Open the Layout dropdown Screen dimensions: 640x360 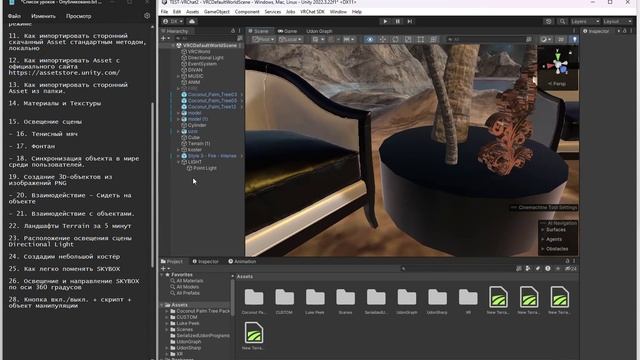point(617,21)
